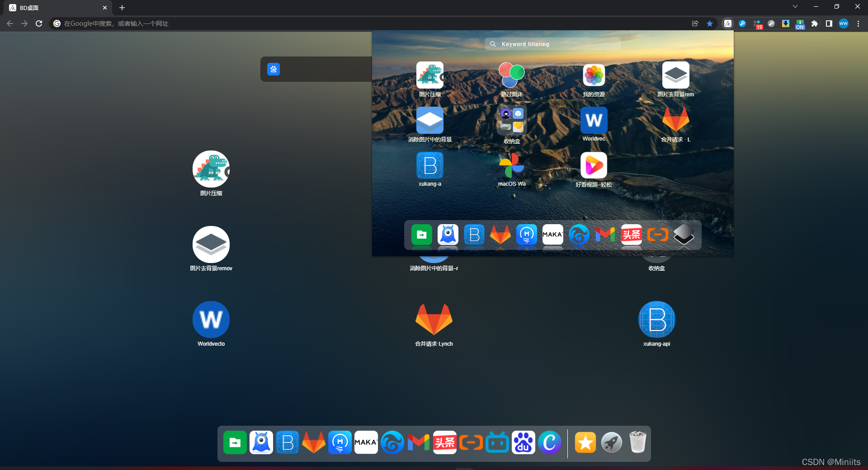Click the MAKA icon in main dock
The image size is (868, 470).
pyautogui.click(x=366, y=442)
